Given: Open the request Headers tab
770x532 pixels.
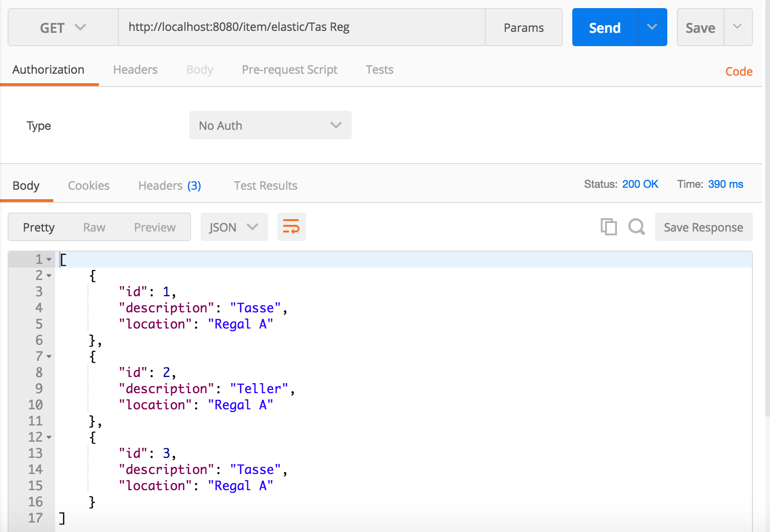Looking at the screenshot, I should (x=135, y=70).
